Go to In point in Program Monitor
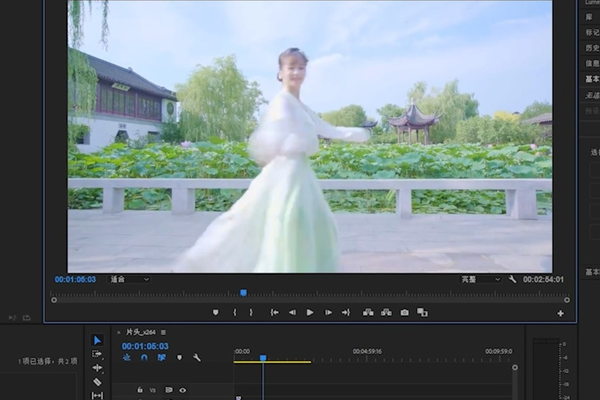 coord(274,313)
